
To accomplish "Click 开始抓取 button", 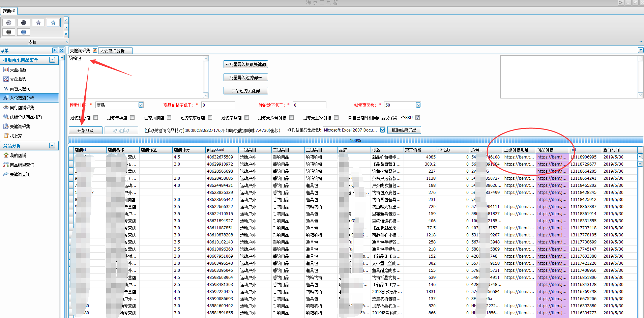I will pos(86,131).
